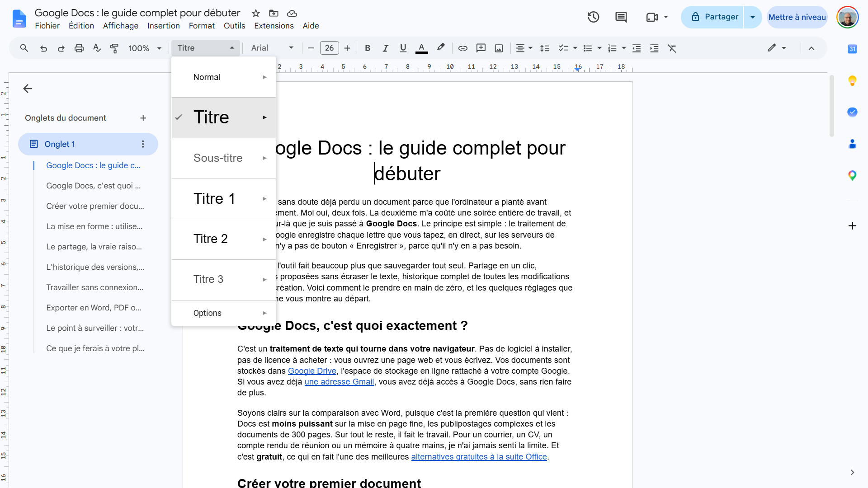
Task: Increase the indent
Action: (x=654, y=48)
